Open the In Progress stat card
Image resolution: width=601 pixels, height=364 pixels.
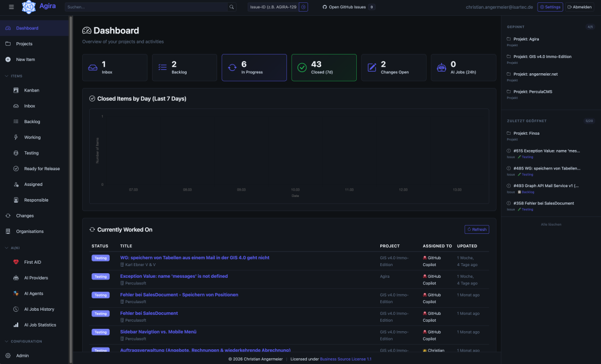(x=254, y=67)
